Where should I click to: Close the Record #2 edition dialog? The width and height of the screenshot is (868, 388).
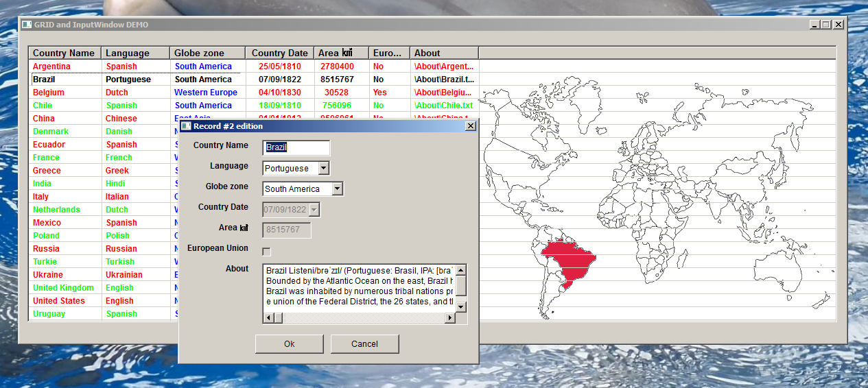471,126
